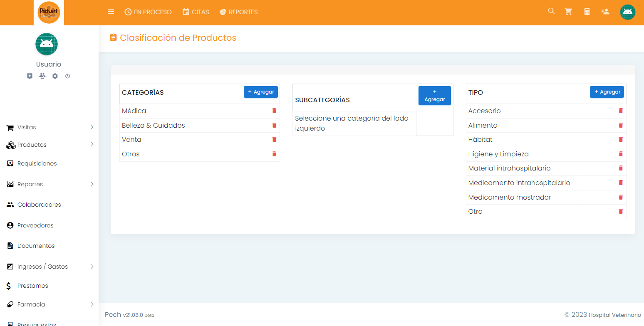Expand the Productos sidebar menu
The image size is (644, 326).
pos(49,145)
